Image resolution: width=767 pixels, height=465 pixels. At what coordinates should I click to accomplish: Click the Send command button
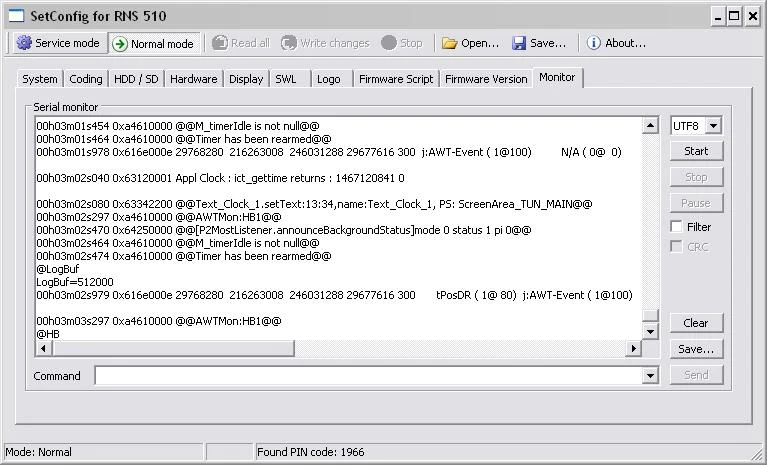[696, 375]
